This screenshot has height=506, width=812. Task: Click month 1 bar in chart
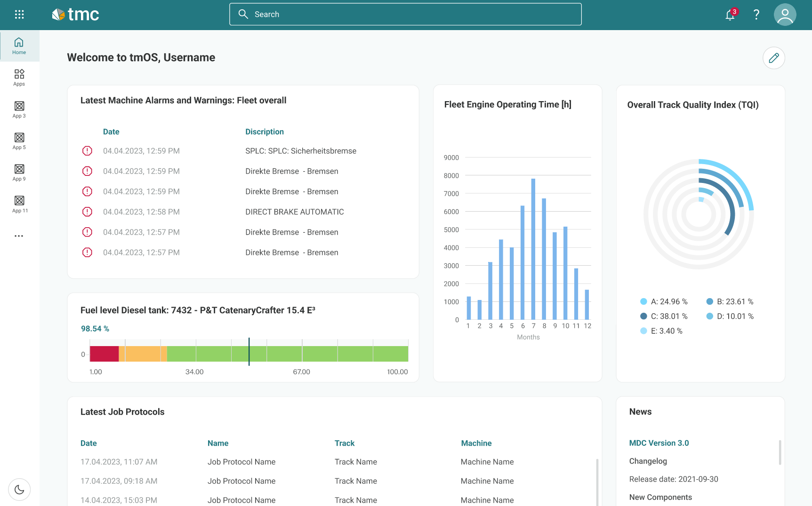(x=469, y=308)
